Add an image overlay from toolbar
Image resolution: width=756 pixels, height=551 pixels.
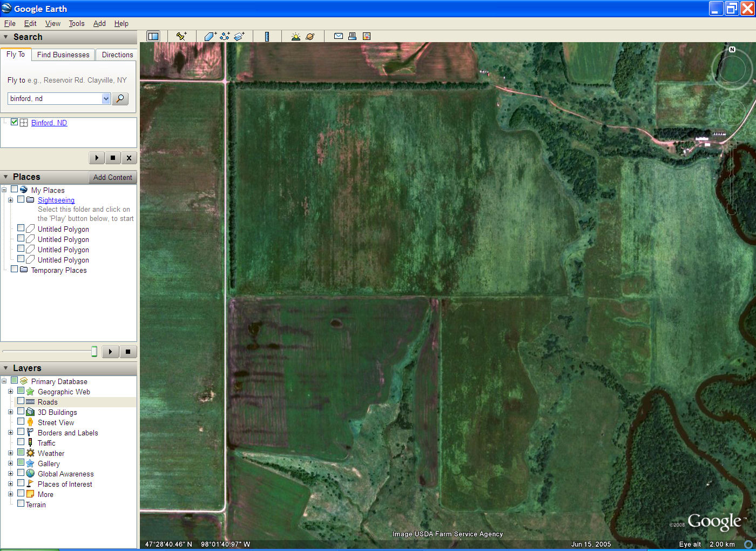pyautogui.click(x=239, y=36)
